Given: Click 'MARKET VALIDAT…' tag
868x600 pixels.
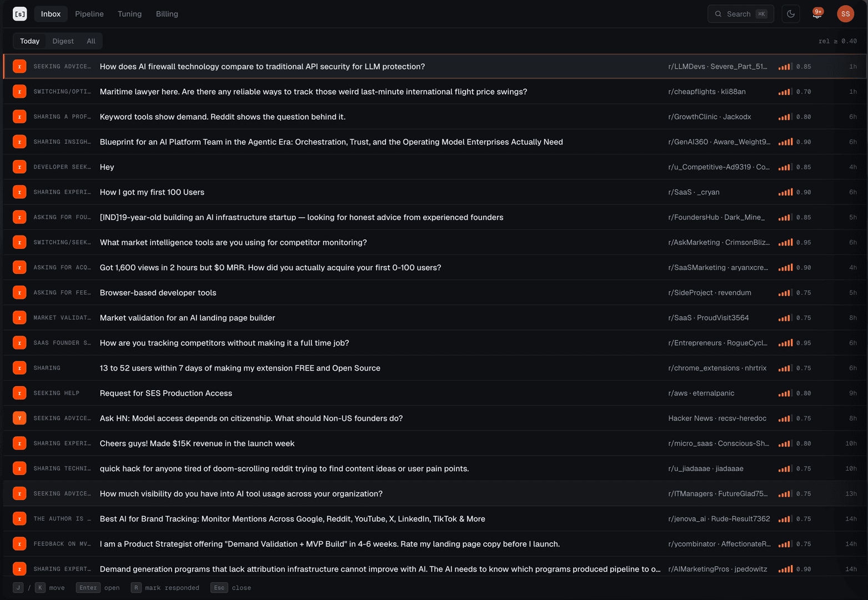Looking at the screenshot, I should coord(62,318).
